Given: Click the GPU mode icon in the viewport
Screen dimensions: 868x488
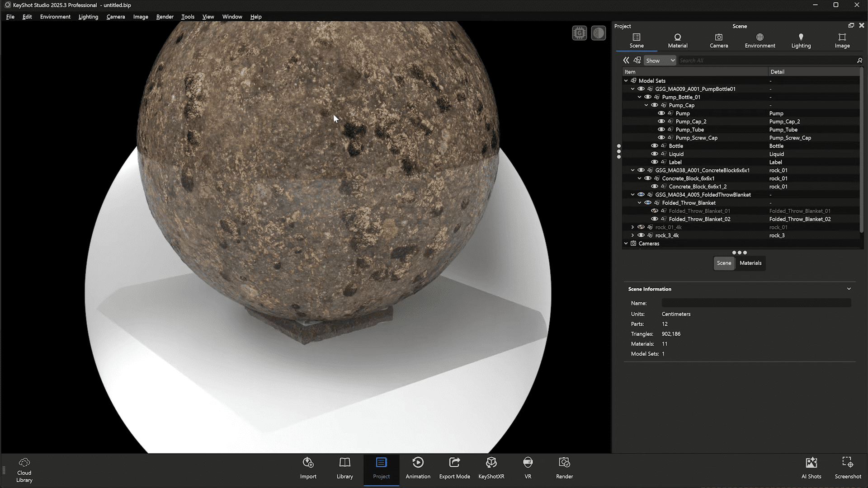Looking at the screenshot, I should click(579, 33).
